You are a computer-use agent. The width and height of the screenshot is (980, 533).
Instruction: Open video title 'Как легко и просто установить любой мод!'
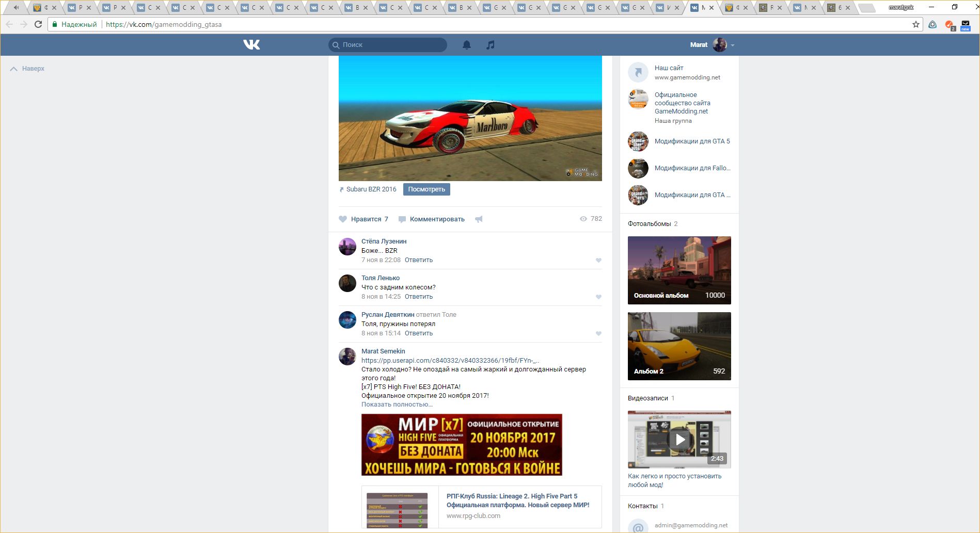(674, 480)
